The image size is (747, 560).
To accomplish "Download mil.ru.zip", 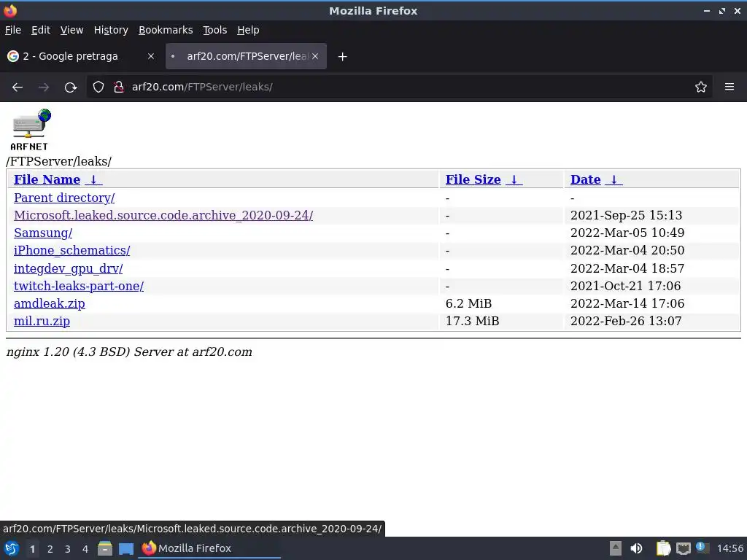I will (x=42, y=322).
